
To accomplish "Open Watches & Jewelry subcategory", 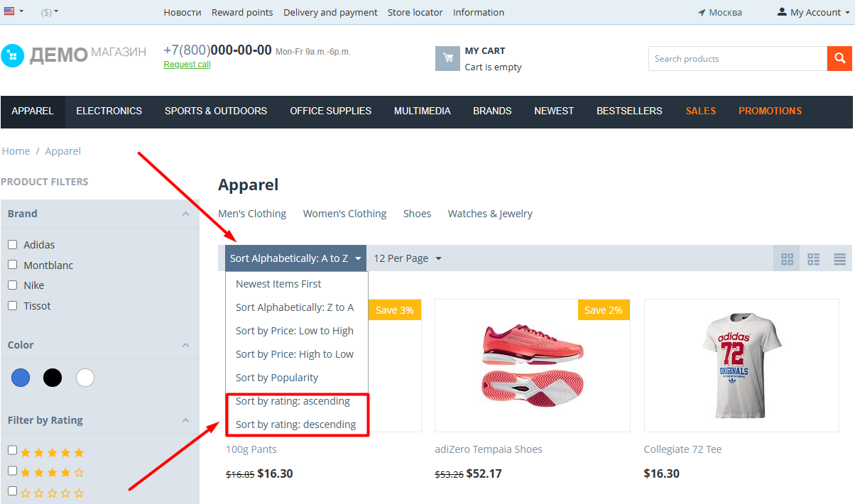I will point(490,214).
